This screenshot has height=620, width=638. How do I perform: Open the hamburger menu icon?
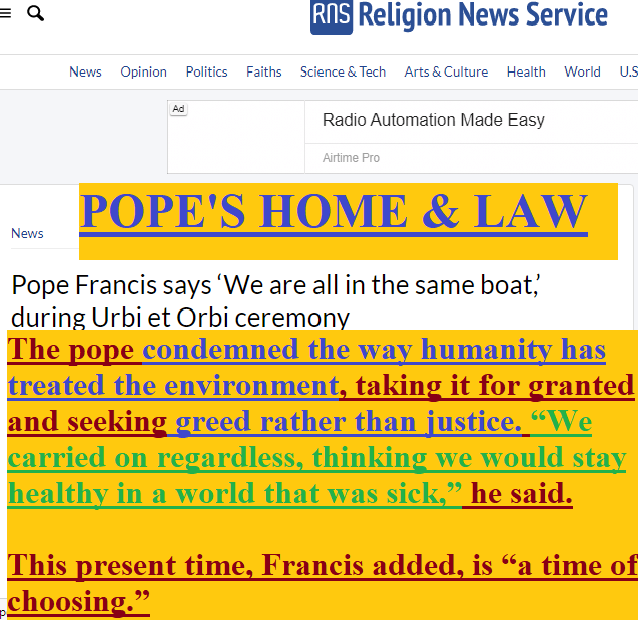[x=5, y=14]
